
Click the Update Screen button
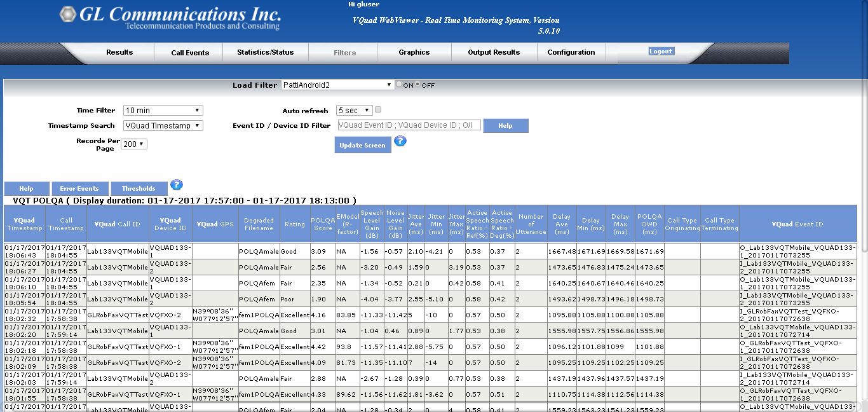(362, 145)
